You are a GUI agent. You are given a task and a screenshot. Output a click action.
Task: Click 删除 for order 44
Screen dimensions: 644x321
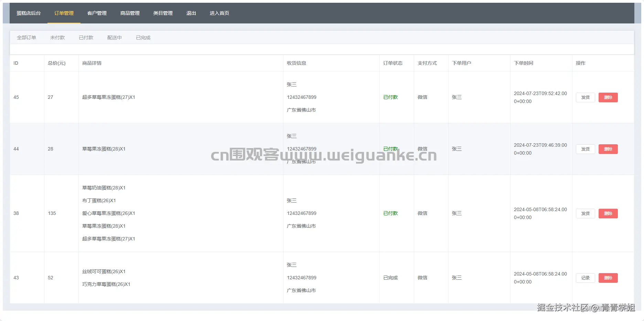point(608,149)
